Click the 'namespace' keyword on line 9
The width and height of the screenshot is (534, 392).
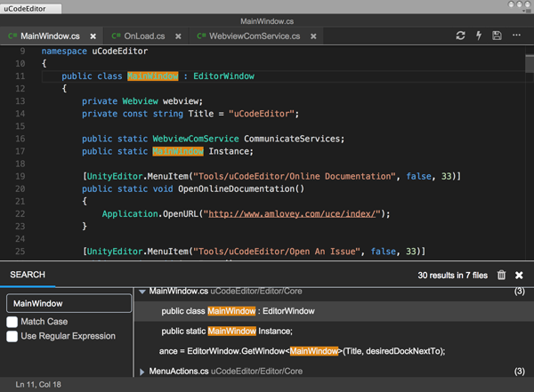tap(64, 52)
